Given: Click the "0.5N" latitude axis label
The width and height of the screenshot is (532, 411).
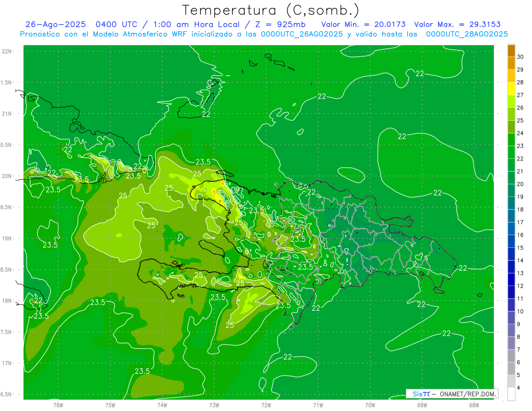Looking at the screenshot, I should (7, 145).
